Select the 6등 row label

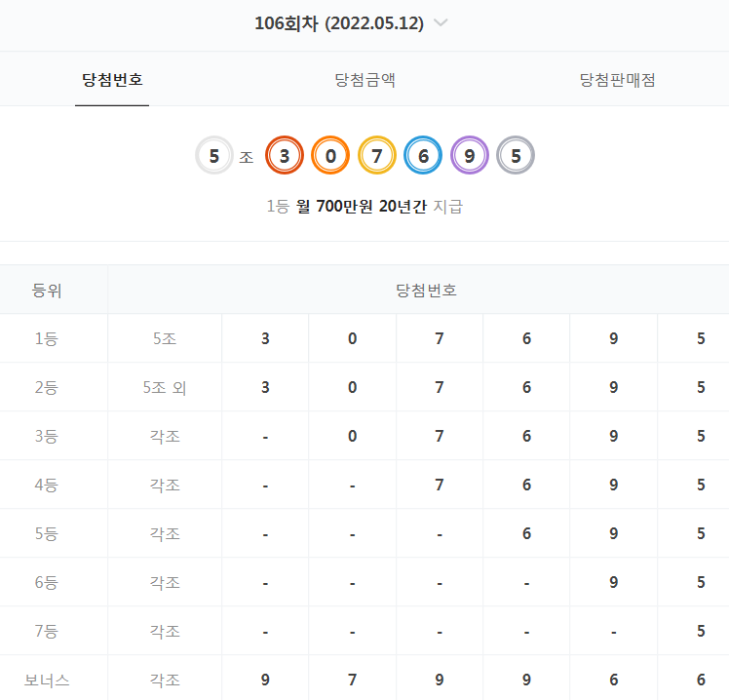(x=47, y=582)
